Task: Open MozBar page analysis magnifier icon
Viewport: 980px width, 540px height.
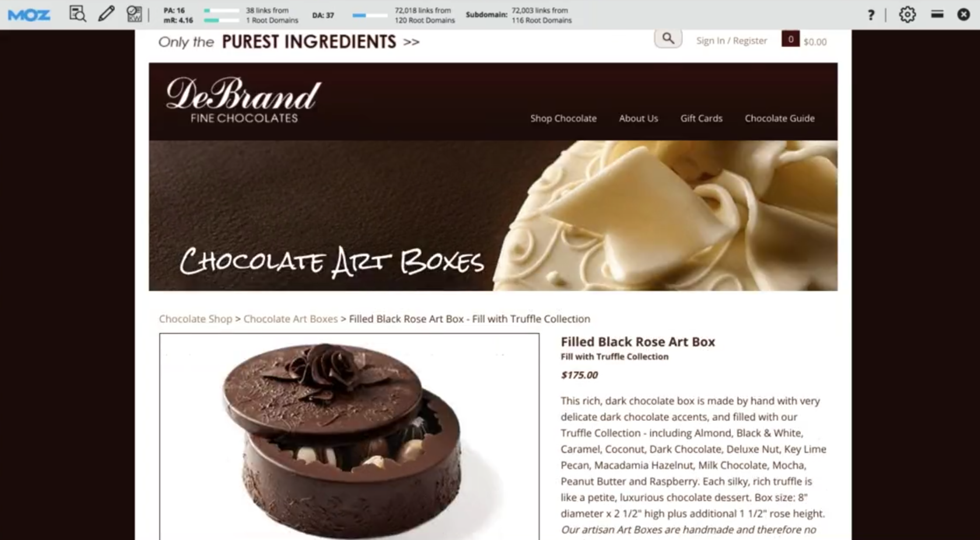Action: (77, 14)
